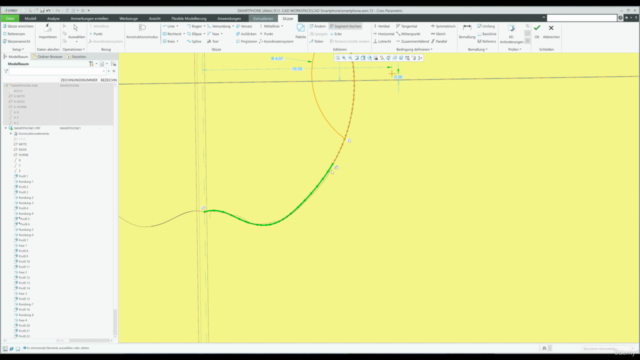Click Skizze einrichten button

click(x=19, y=26)
